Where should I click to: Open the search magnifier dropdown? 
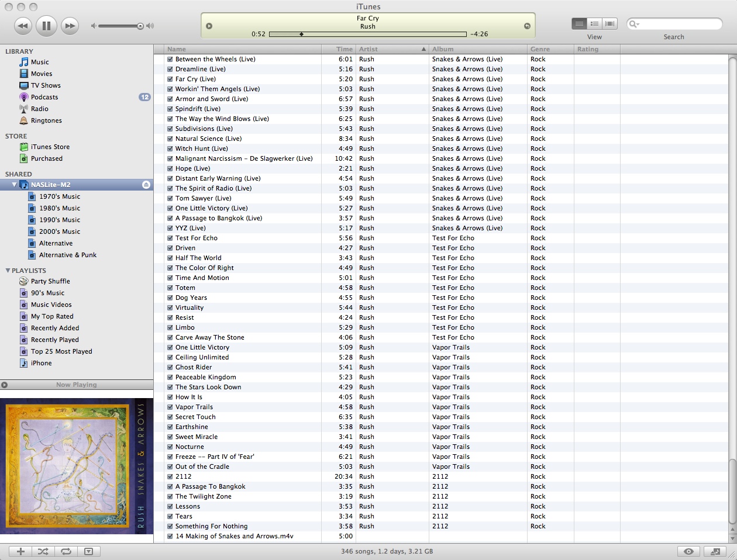pos(633,24)
